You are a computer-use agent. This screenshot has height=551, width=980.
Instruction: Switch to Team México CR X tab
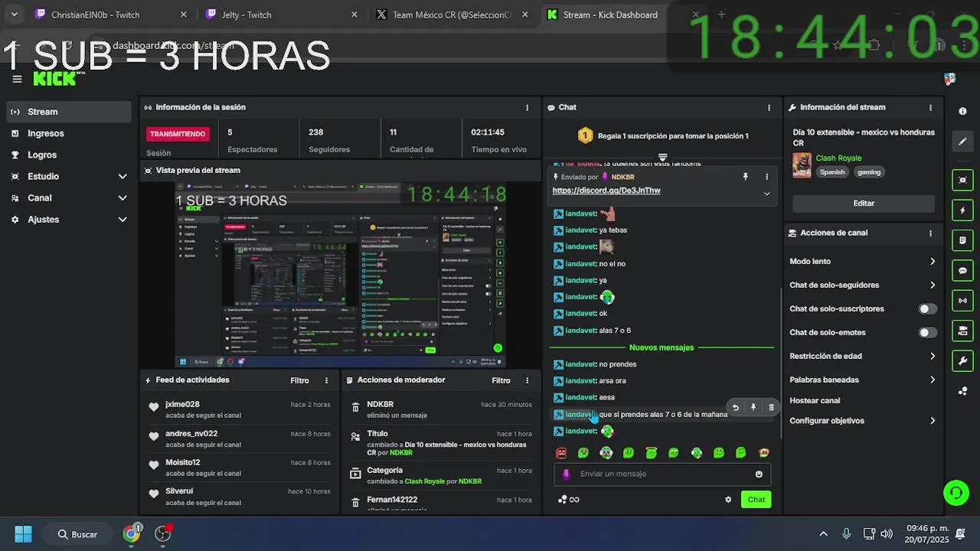click(x=452, y=15)
